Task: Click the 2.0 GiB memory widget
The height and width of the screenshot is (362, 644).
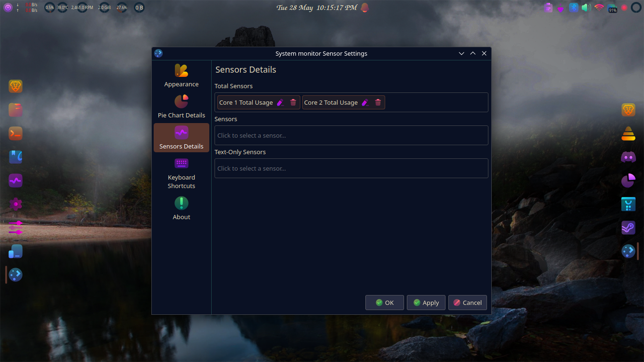Action: (x=104, y=8)
